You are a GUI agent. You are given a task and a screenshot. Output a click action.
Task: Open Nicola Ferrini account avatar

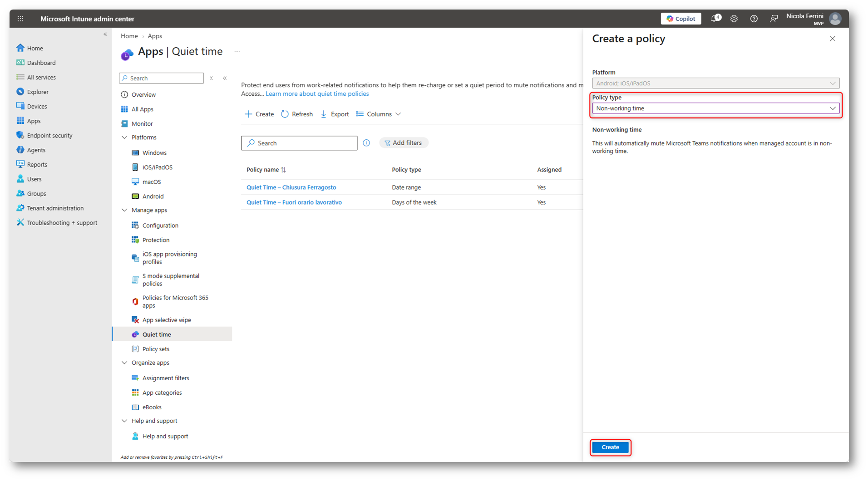click(835, 19)
